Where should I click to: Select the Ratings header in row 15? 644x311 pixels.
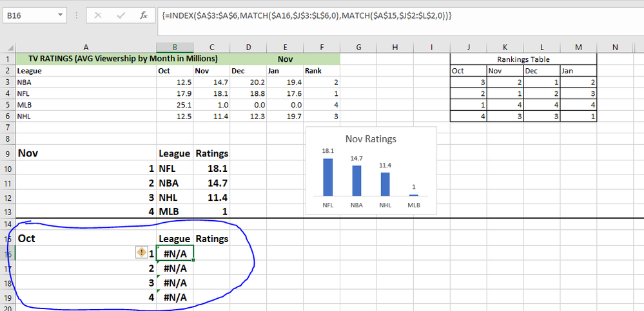tap(211, 238)
